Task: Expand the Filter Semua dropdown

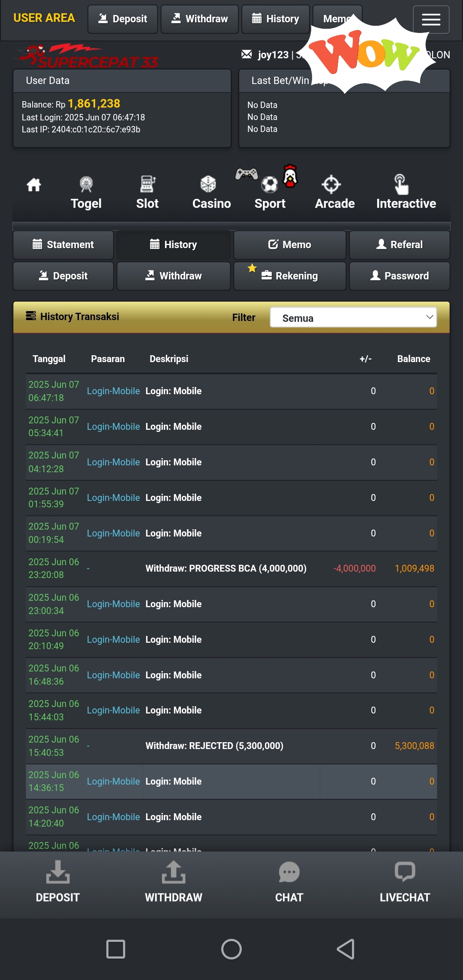Action: (353, 318)
